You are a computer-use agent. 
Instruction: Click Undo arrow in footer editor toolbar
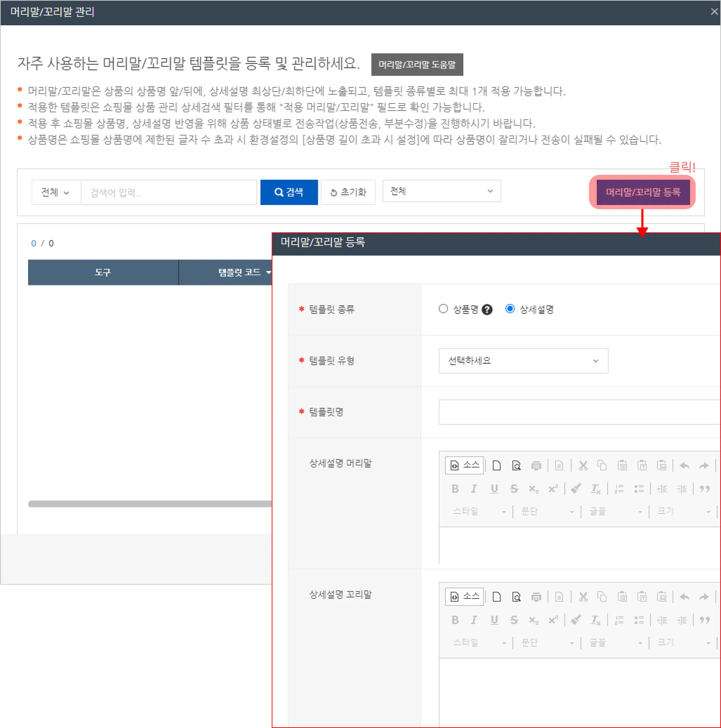click(x=684, y=597)
